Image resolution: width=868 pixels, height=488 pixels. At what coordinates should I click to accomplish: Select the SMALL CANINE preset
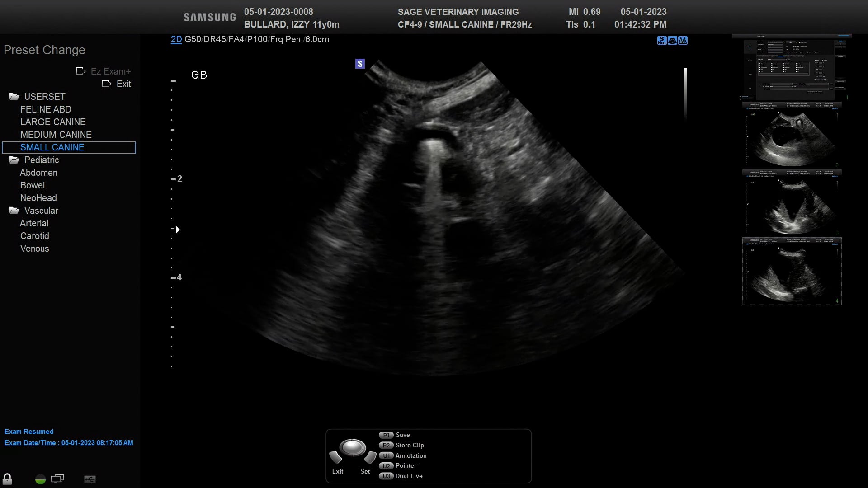pyautogui.click(x=69, y=147)
